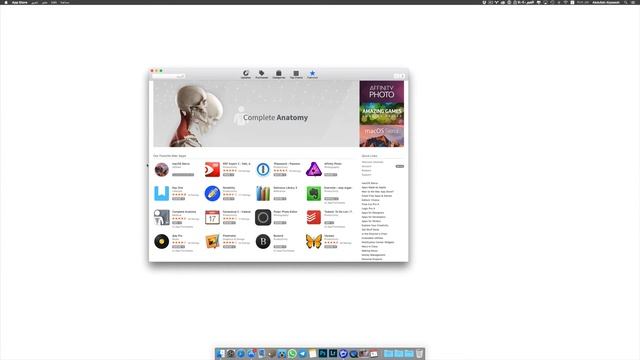Open the djay Pro vinyl app icon
The height and width of the screenshot is (360, 640).
[x=162, y=242]
